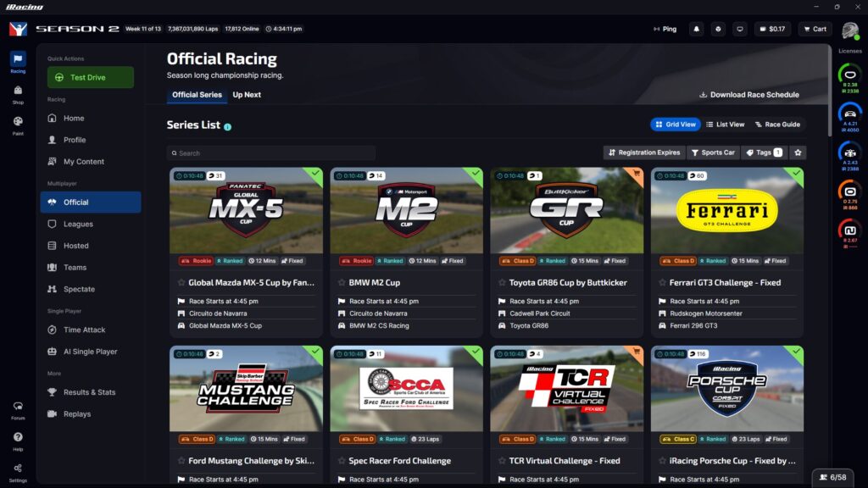Click the iRacing helmet logo
868x488 pixels.
18,29
